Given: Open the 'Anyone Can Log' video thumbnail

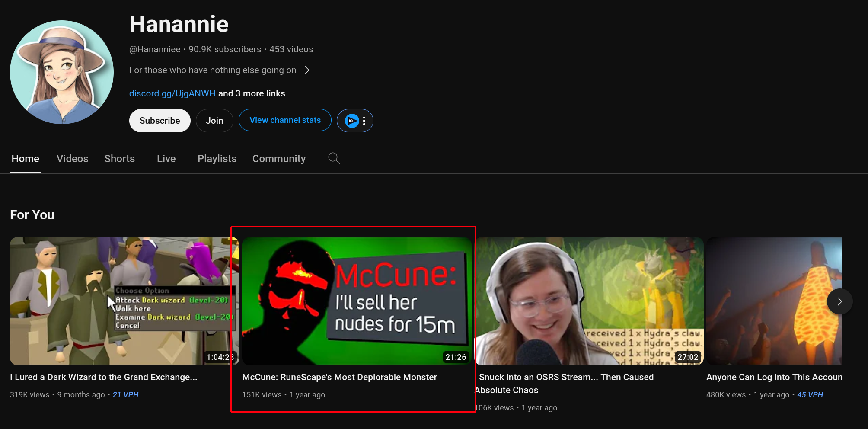Looking at the screenshot, I should pyautogui.click(x=774, y=301).
